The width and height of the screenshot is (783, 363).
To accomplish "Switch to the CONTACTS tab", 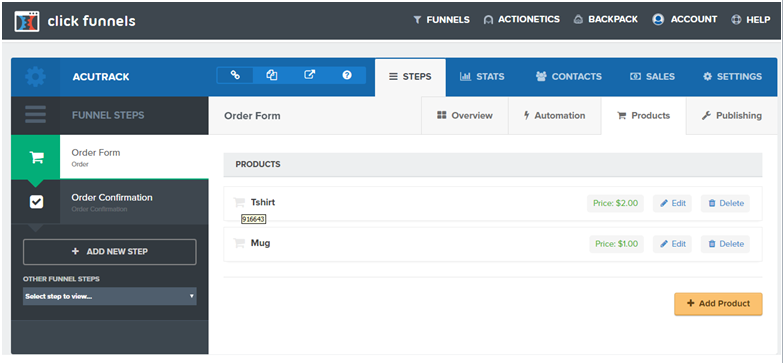I will coord(568,77).
